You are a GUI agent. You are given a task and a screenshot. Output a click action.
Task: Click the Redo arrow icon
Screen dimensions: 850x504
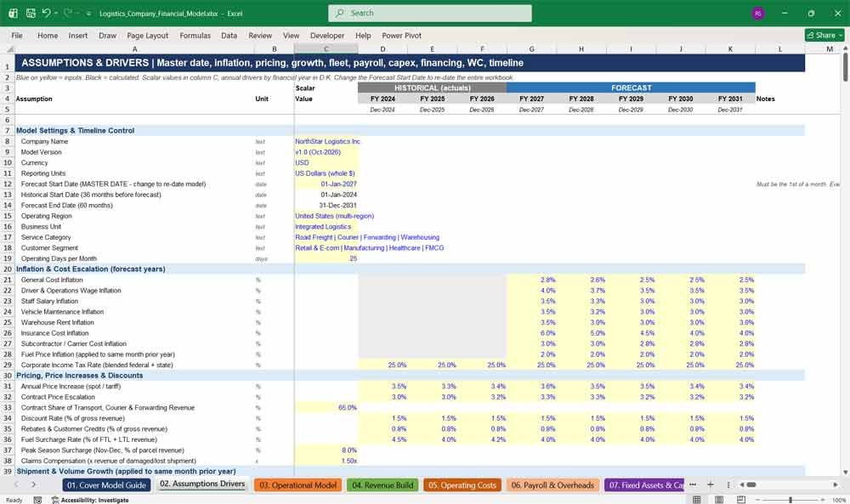(68, 13)
